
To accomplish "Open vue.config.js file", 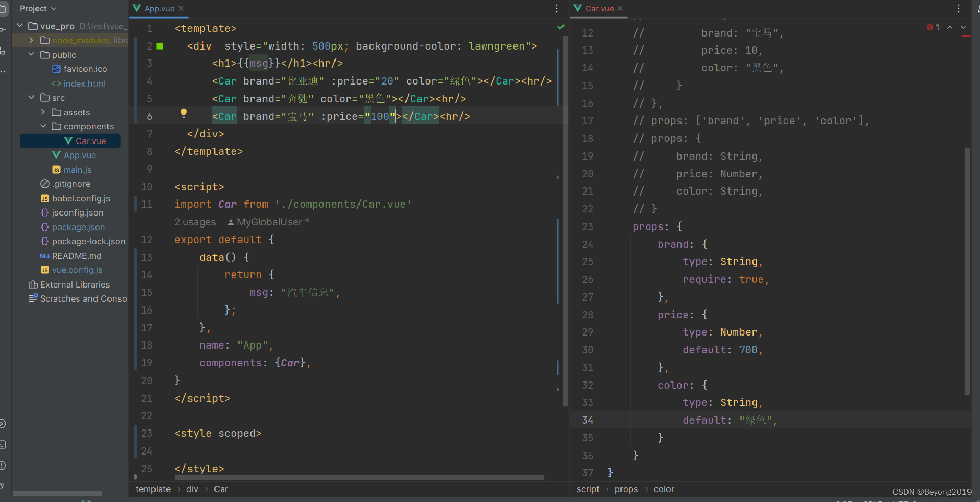I will [x=71, y=270].
